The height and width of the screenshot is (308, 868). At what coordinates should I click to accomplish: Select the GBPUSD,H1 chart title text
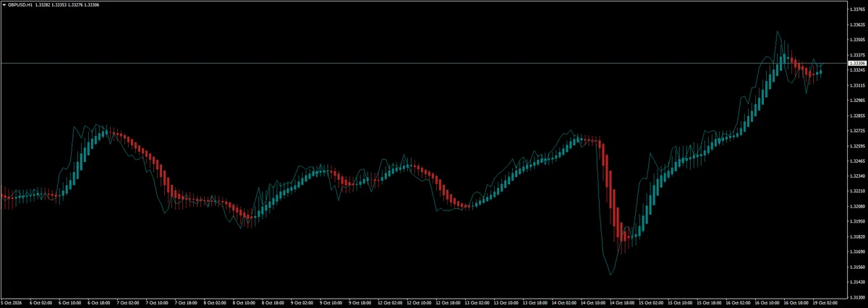point(20,4)
